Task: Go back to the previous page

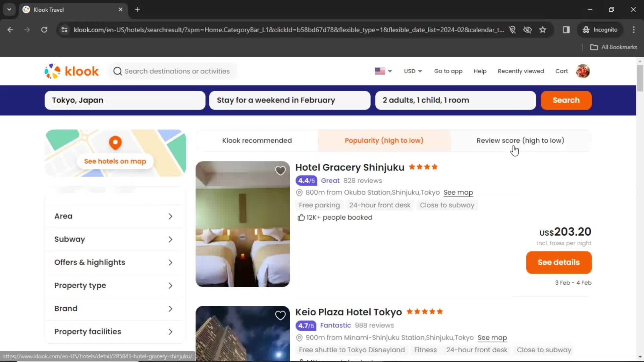Action: click(10, 30)
